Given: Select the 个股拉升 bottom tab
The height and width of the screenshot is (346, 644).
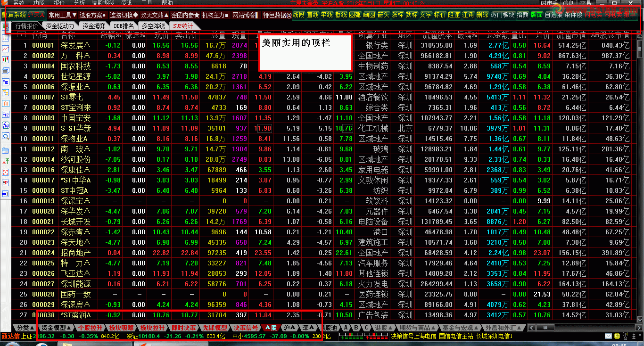Looking at the screenshot, I should pos(90,327).
